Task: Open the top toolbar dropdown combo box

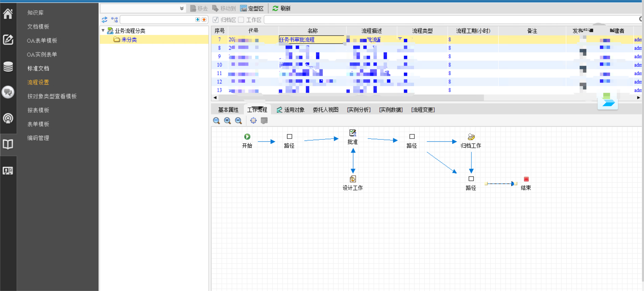Action: [182, 8]
